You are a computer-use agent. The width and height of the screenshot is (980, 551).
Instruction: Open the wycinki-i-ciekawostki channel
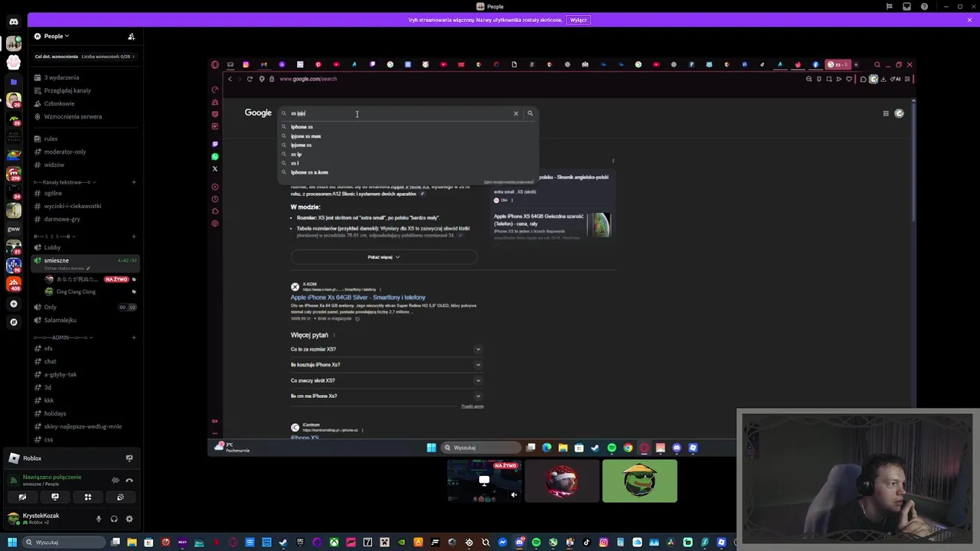pos(73,206)
